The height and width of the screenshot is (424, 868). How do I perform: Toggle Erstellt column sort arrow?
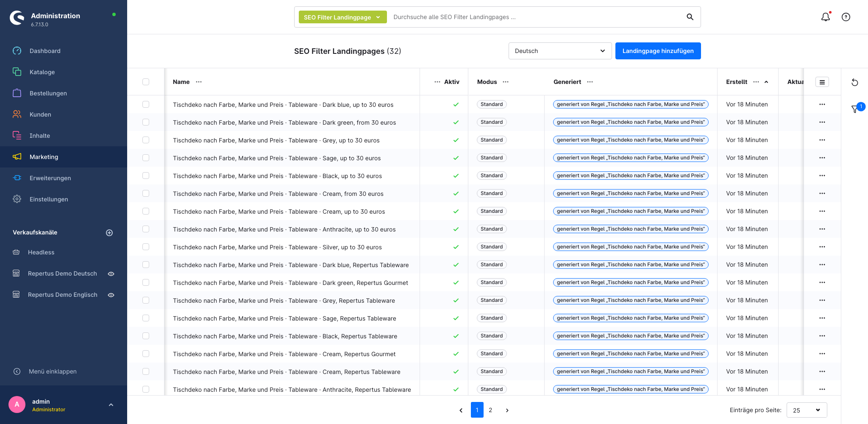click(x=766, y=82)
